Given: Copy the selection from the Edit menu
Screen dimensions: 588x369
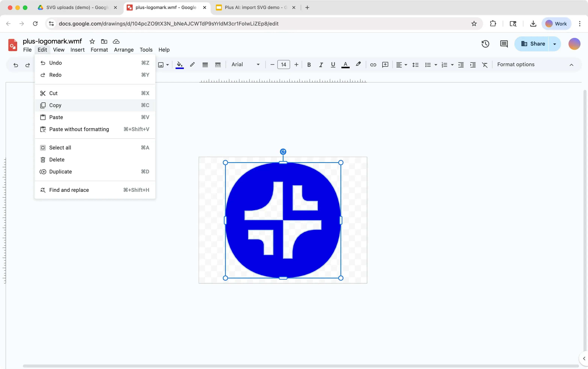Looking at the screenshot, I should tap(56, 105).
